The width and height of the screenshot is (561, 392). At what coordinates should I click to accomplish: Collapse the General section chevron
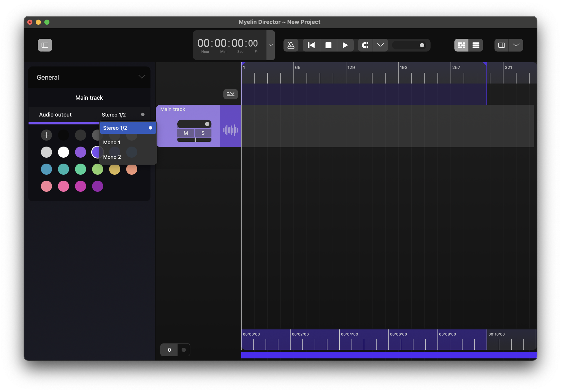[x=142, y=77]
